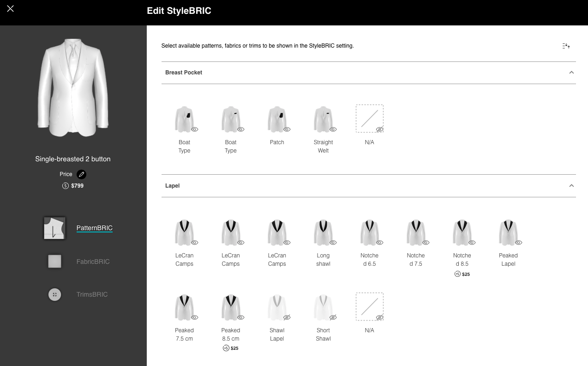Select the Peaked Lapel jacket icon
The height and width of the screenshot is (366, 588).
pos(508,232)
